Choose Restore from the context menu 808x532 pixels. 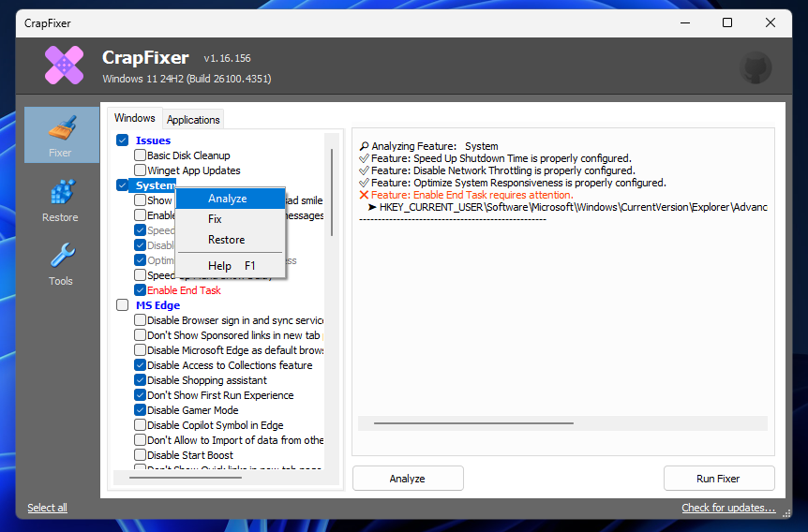coord(226,240)
